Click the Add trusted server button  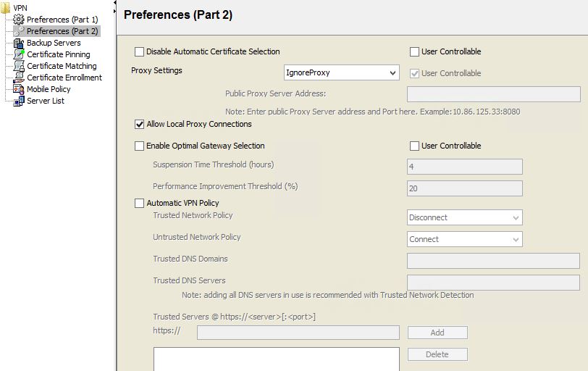coord(437,333)
